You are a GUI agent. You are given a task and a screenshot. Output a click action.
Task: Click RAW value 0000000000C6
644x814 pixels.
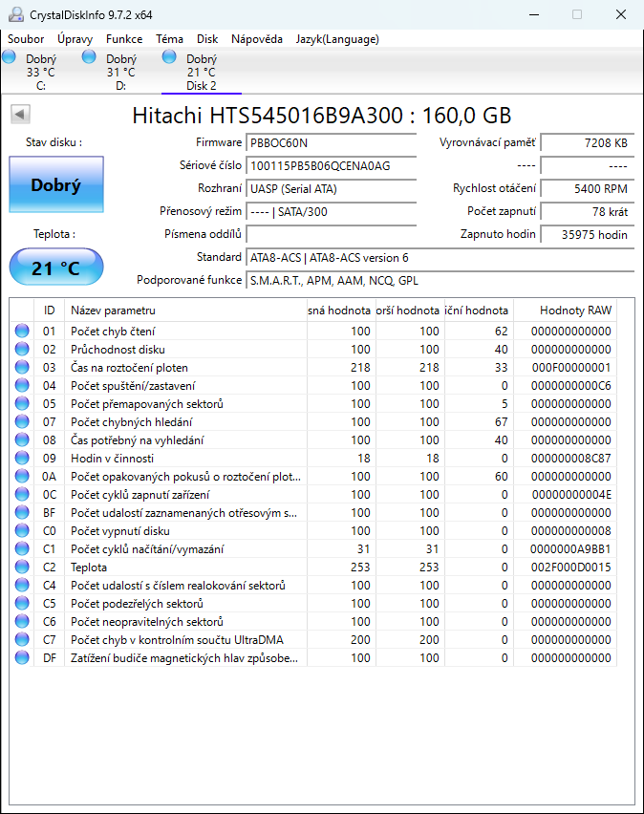click(570, 386)
